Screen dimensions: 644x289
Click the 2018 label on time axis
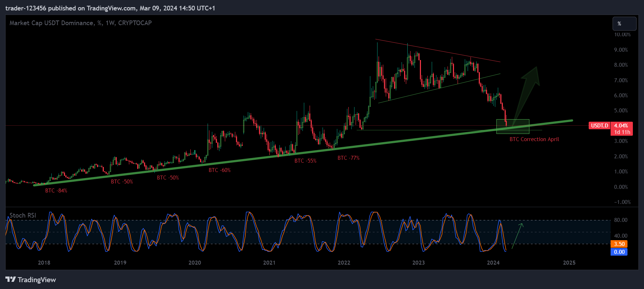point(44,263)
